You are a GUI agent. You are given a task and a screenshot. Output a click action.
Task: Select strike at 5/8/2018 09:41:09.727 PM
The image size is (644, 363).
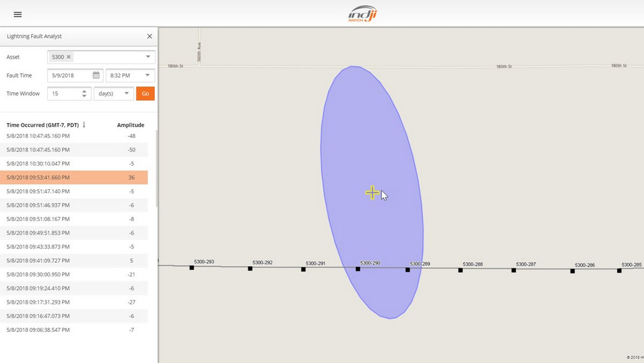74,261
